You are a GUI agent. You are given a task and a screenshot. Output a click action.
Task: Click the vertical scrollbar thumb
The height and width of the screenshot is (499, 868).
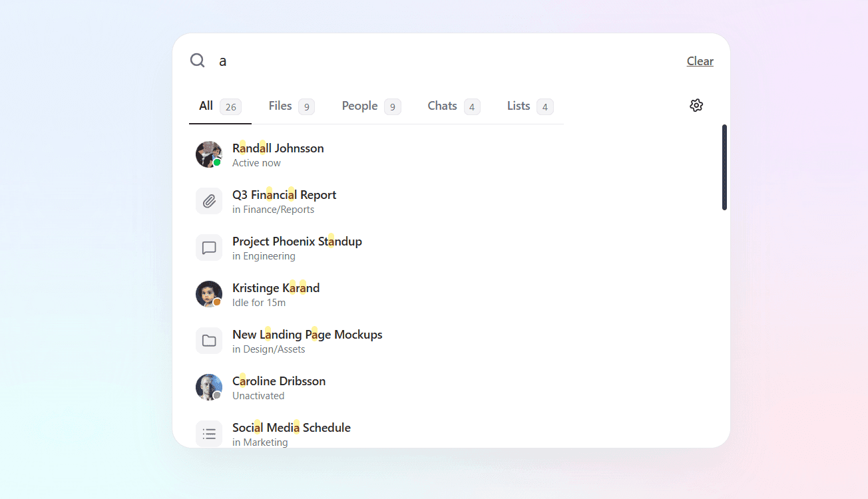click(724, 168)
